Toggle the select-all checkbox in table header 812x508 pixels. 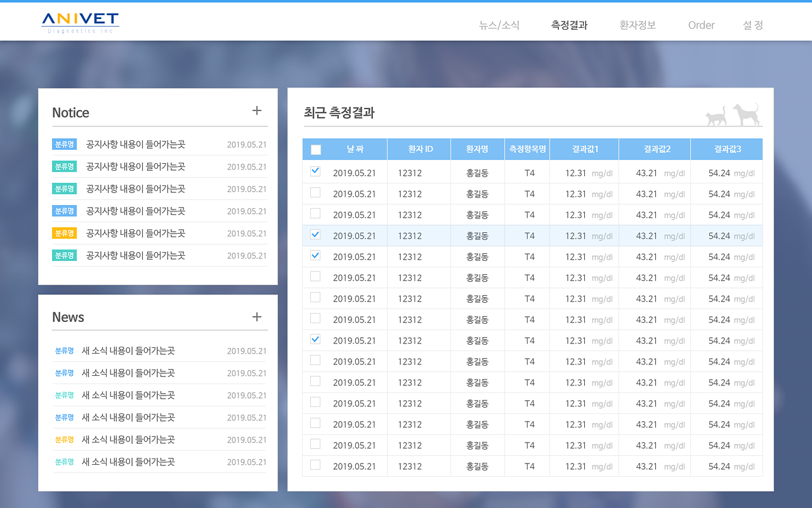[316, 150]
